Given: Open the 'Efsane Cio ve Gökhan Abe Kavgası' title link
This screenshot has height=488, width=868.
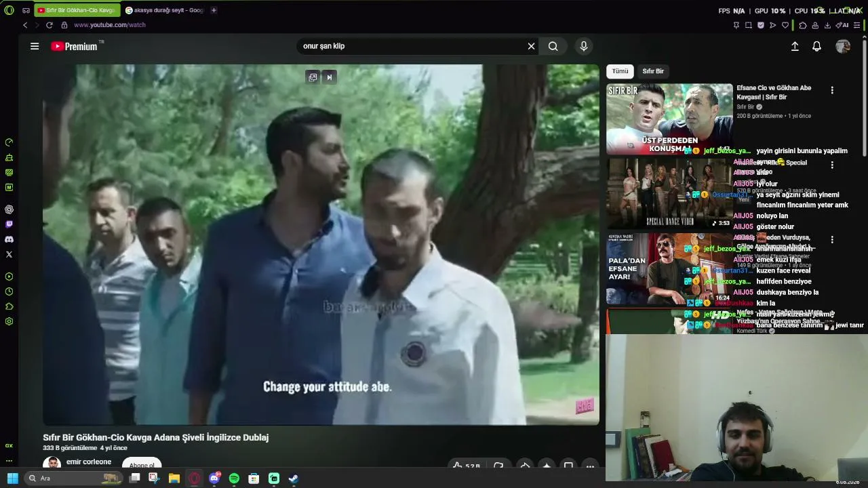Looking at the screenshot, I should (774, 92).
